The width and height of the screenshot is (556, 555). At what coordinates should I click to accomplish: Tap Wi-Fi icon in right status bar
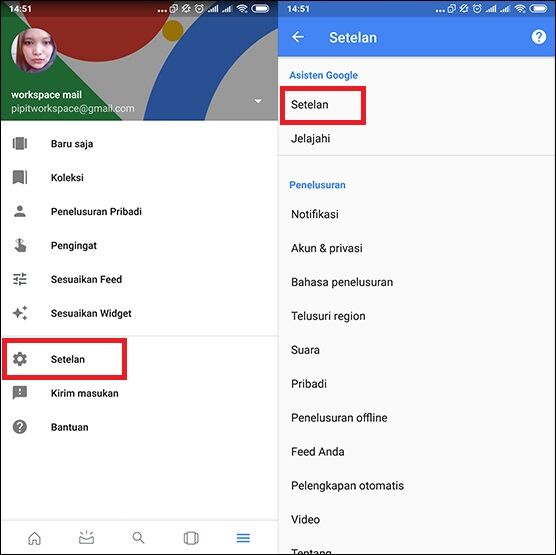click(x=520, y=9)
